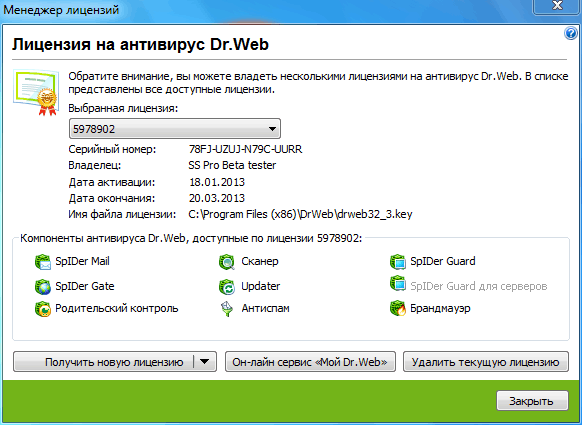Click the Updater label

coord(261,286)
